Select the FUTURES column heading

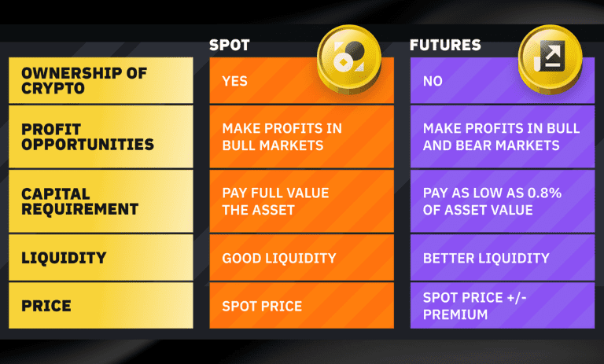[x=445, y=45]
